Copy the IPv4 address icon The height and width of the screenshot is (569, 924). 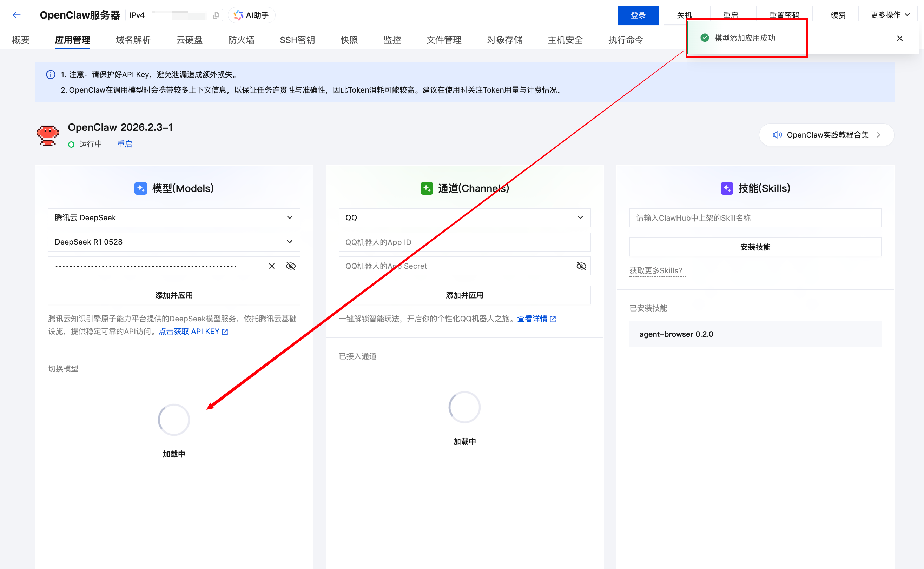point(216,15)
